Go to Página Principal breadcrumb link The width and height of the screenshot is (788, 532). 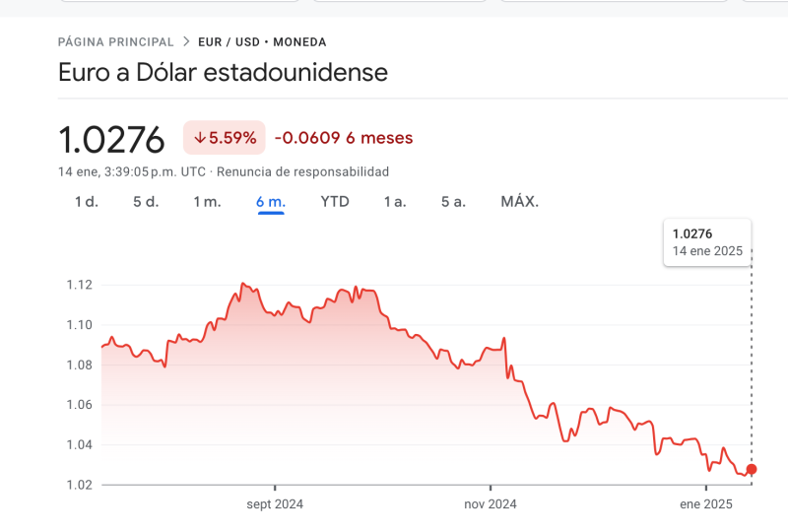(116, 42)
